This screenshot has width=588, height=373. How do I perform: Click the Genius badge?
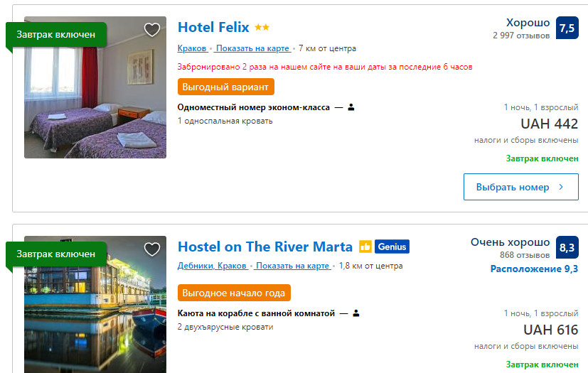click(x=392, y=247)
